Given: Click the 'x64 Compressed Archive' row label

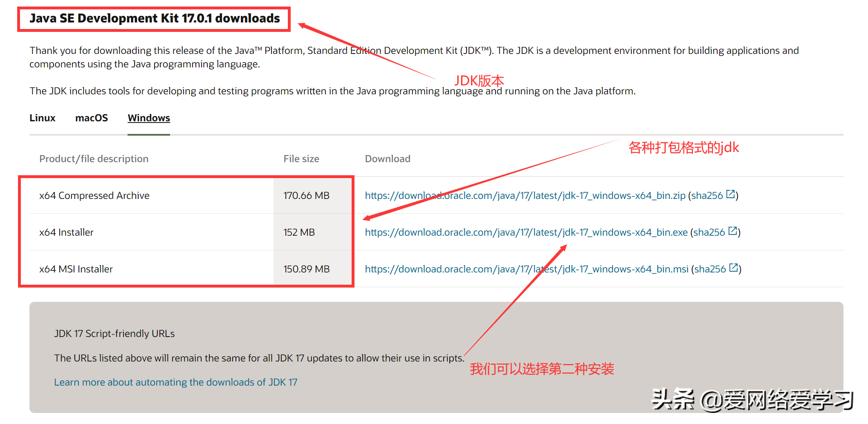Looking at the screenshot, I should tap(94, 196).
